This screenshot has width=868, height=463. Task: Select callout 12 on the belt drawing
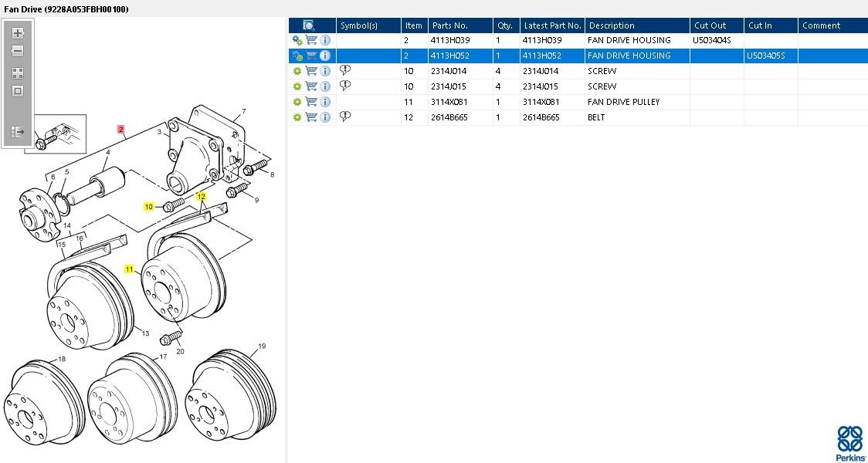click(x=201, y=197)
